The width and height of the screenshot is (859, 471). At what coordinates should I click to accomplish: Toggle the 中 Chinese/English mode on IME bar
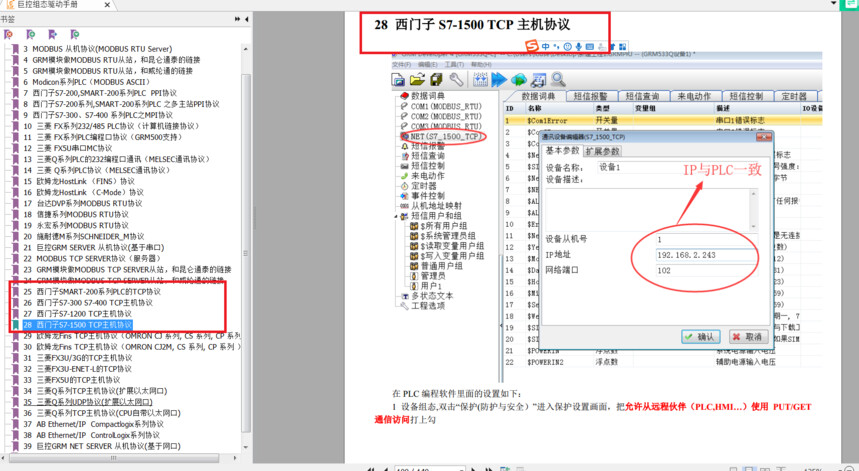pyautogui.click(x=546, y=47)
